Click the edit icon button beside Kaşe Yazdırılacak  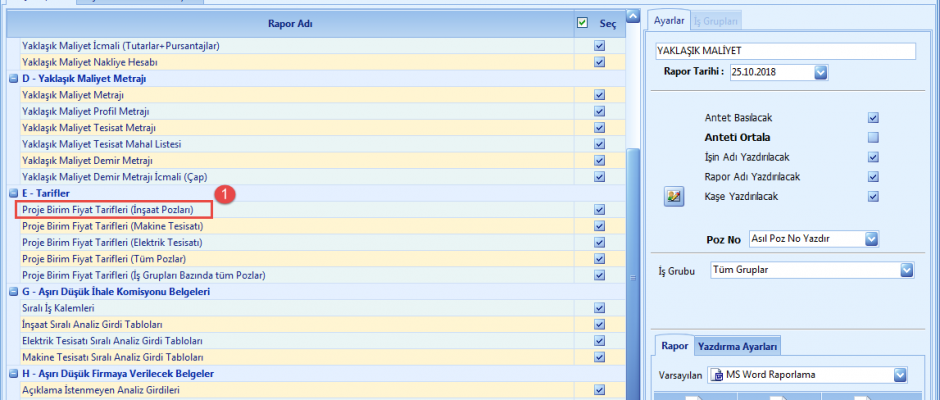[673, 197]
